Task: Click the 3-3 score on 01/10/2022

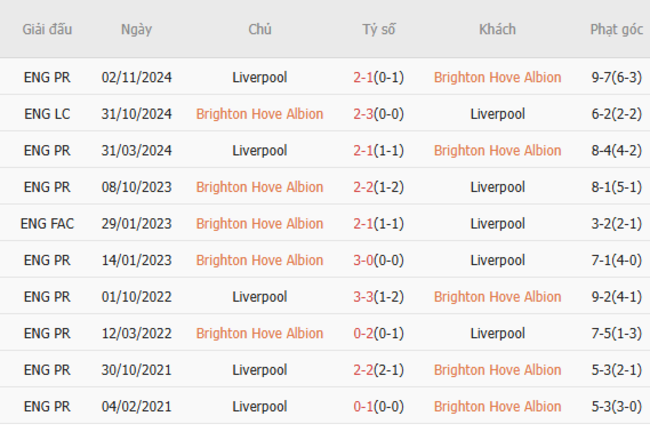Action: [x=363, y=297]
